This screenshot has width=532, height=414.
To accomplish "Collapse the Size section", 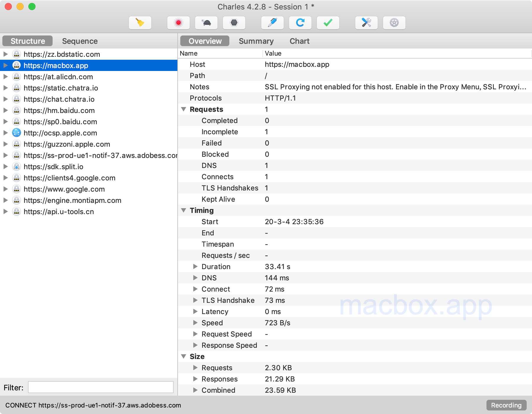I will (x=184, y=357).
